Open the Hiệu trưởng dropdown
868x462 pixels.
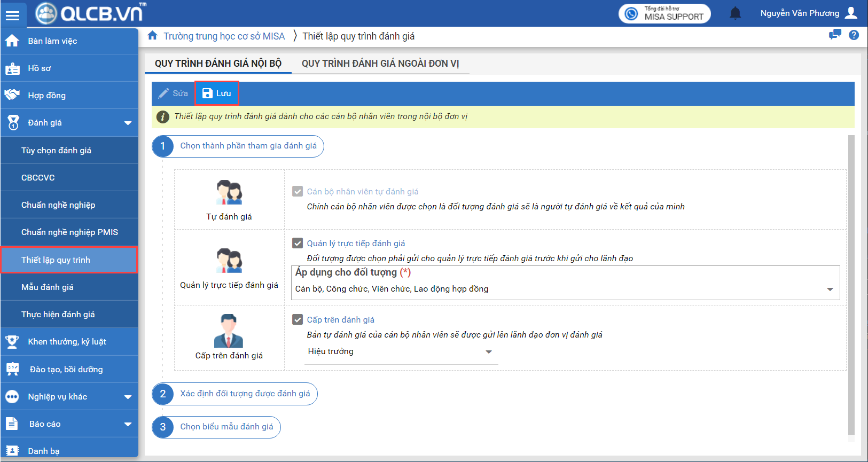(x=488, y=351)
